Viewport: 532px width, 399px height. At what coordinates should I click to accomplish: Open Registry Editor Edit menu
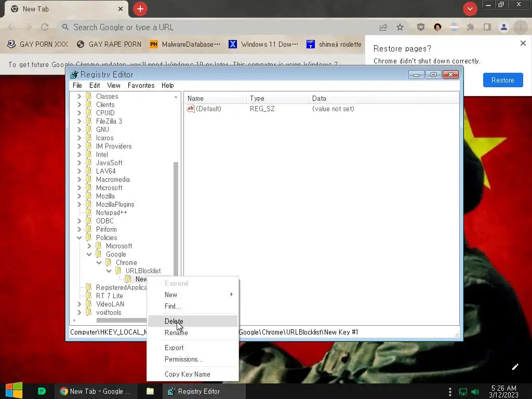tap(95, 85)
